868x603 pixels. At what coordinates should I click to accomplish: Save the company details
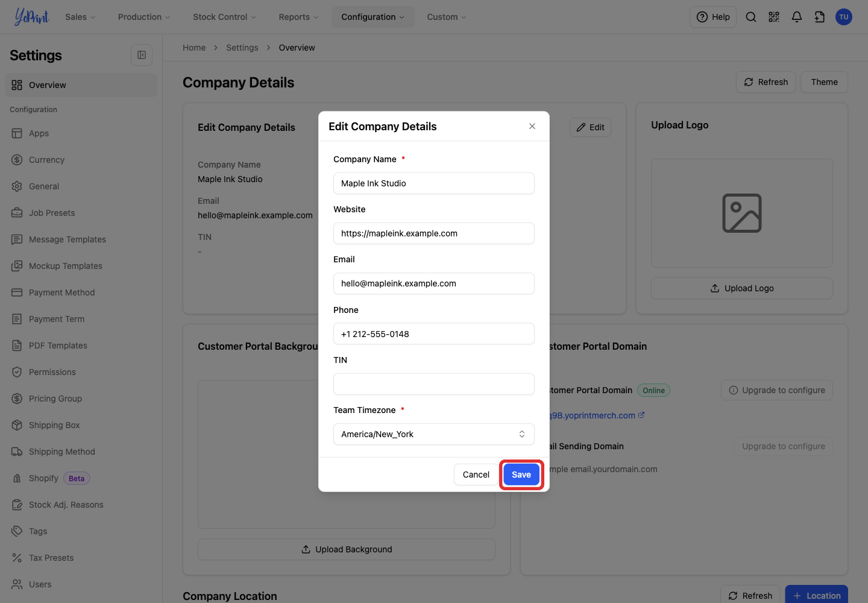[x=521, y=475]
